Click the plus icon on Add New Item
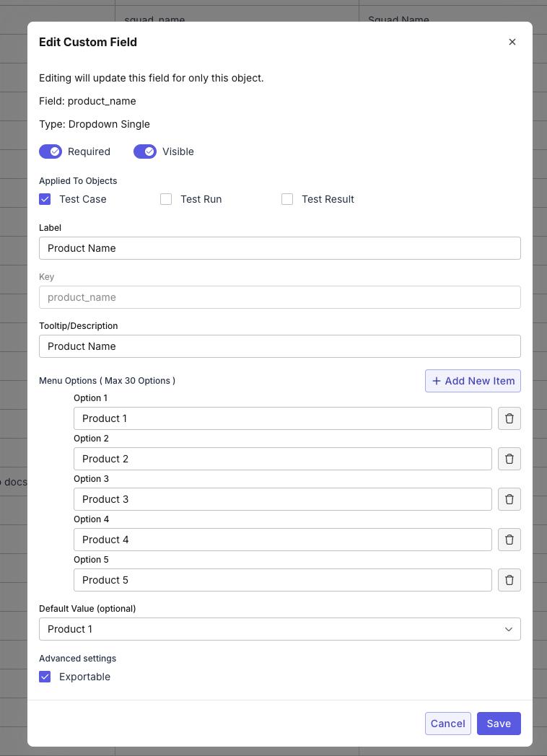This screenshot has height=756, width=547. pyautogui.click(x=436, y=380)
